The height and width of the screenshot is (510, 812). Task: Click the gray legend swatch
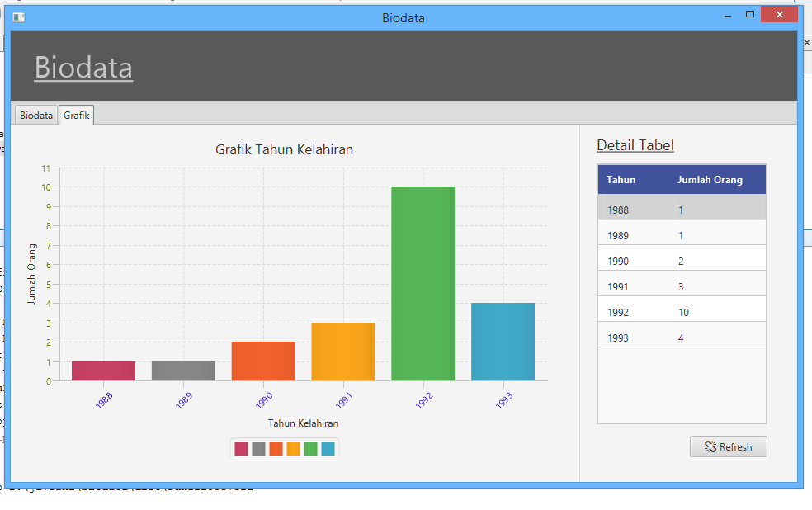click(x=258, y=449)
